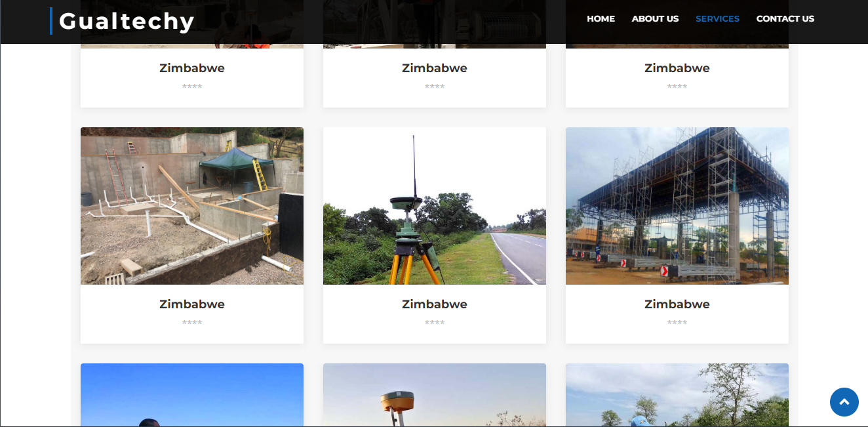Click the stars under the construction foundation card
868x427 pixels.
[x=191, y=322]
